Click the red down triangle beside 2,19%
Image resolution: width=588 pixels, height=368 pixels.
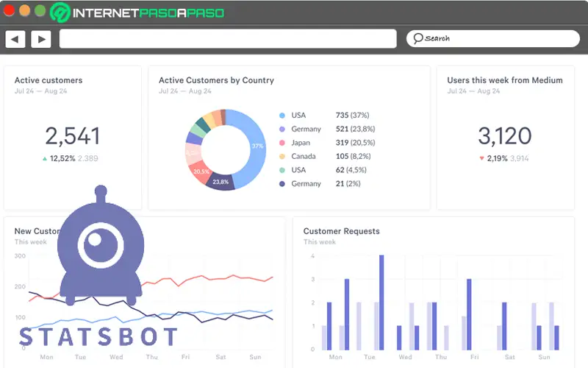tap(482, 158)
